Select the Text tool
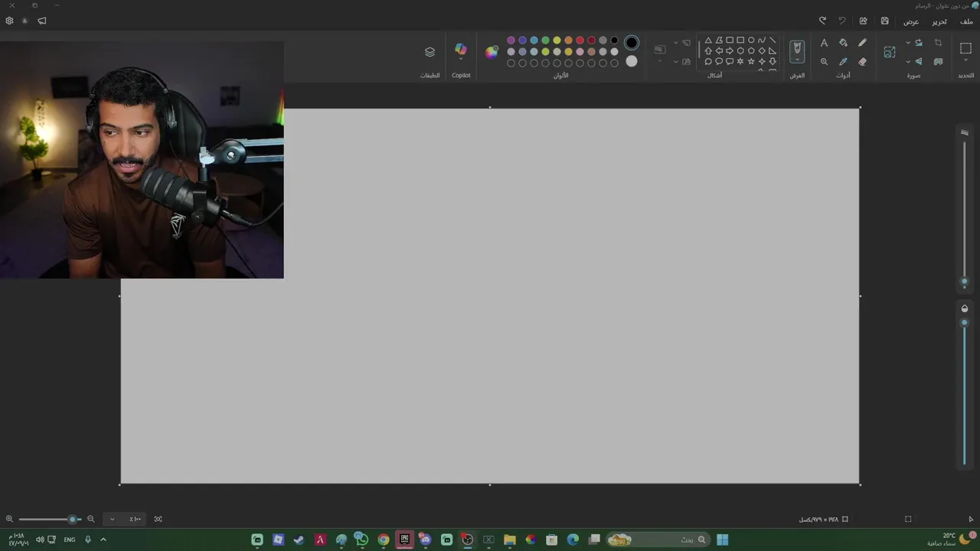The height and width of the screenshot is (551, 980). [824, 43]
